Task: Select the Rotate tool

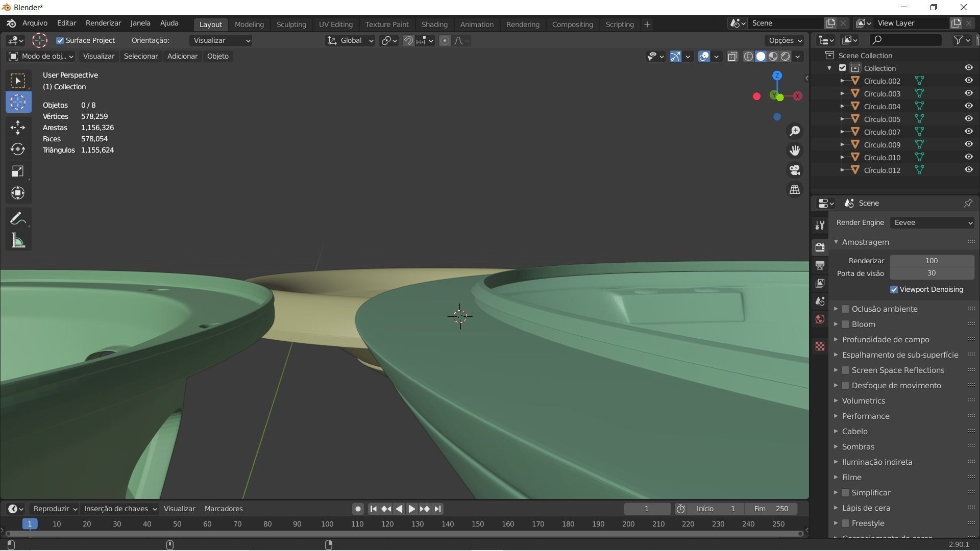Action: click(18, 149)
